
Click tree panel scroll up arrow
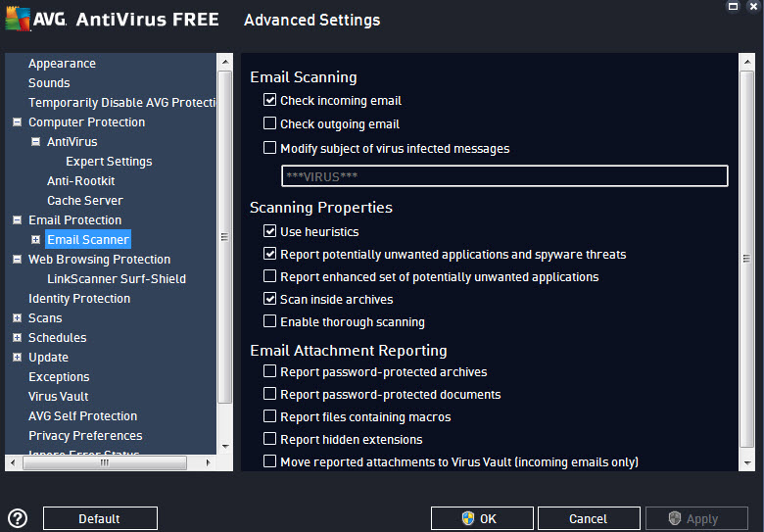tap(224, 62)
